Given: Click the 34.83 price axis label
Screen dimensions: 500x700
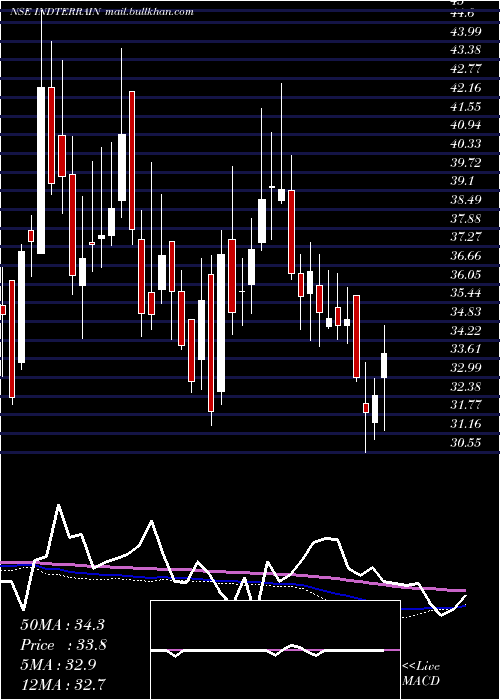Looking at the screenshot, I should click(466, 312).
